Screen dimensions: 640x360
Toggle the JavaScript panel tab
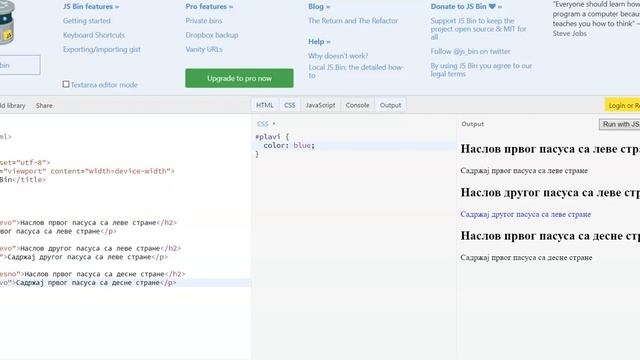(320, 105)
